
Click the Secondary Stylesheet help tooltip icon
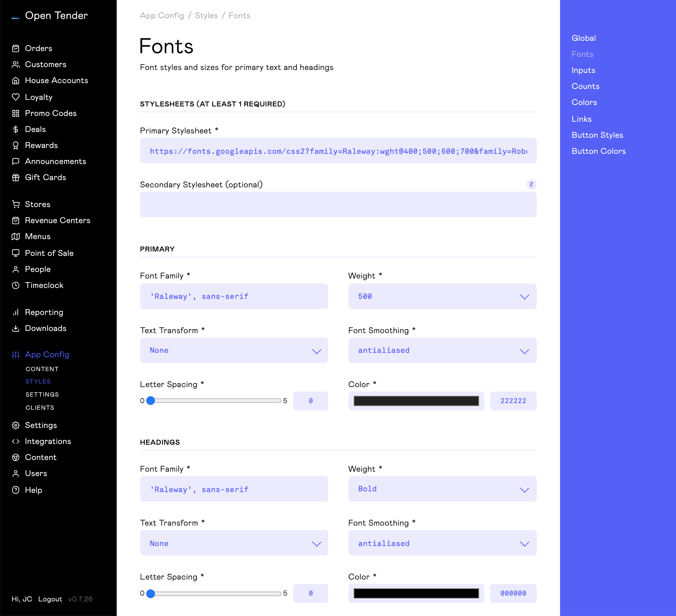pyautogui.click(x=531, y=185)
